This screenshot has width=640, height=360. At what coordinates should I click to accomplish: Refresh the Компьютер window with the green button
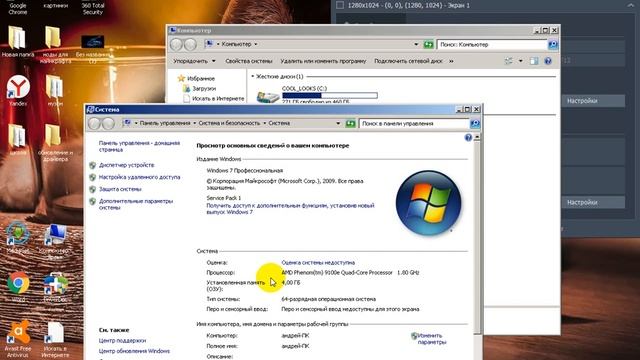pos(428,44)
